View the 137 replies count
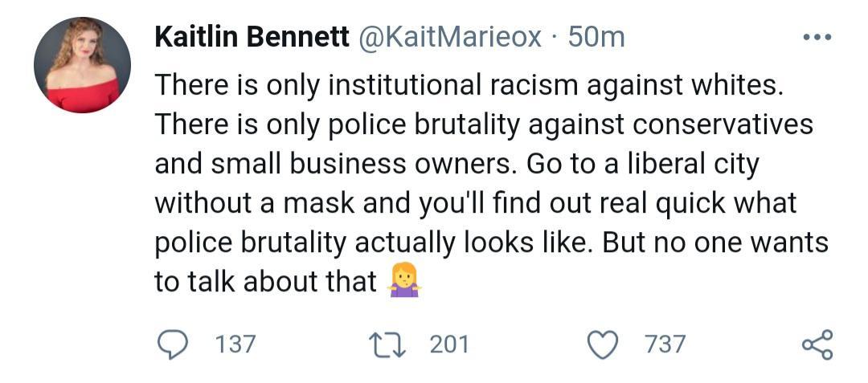The image size is (868, 383). [x=235, y=344]
